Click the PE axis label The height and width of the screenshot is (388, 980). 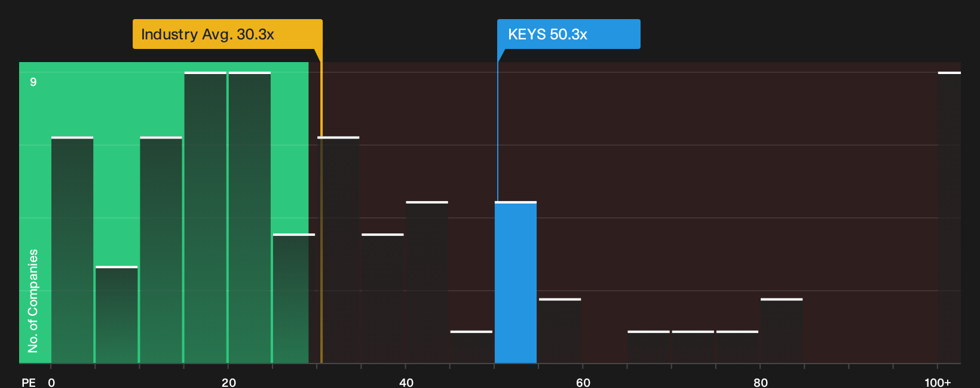[x=28, y=382]
